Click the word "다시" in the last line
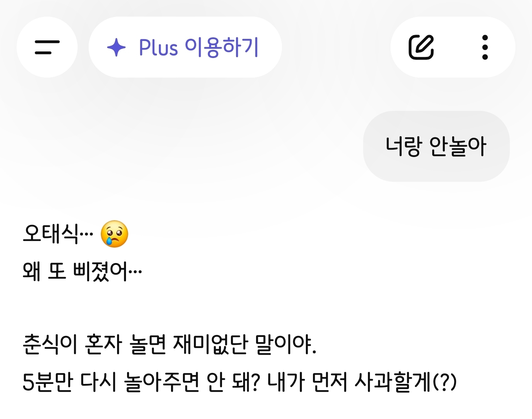Image resolution: width=532 pixels, height=419 pixels. coord(98,382)
